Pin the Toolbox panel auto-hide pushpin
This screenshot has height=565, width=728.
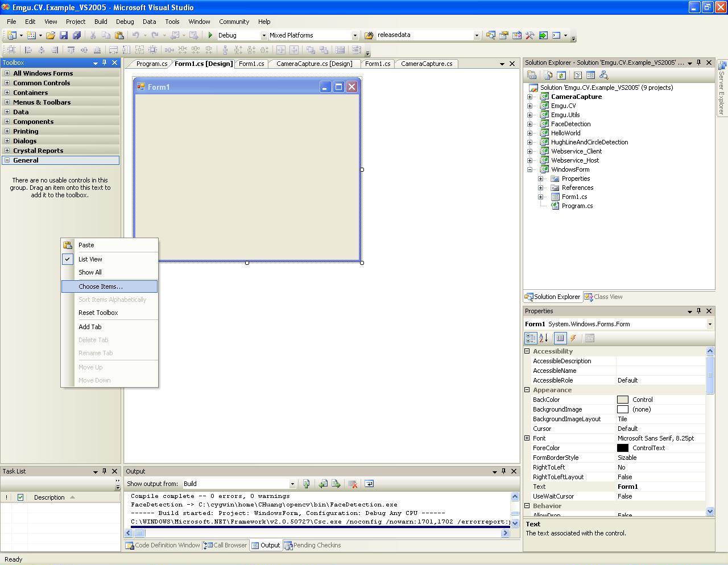tap(105, 63)
